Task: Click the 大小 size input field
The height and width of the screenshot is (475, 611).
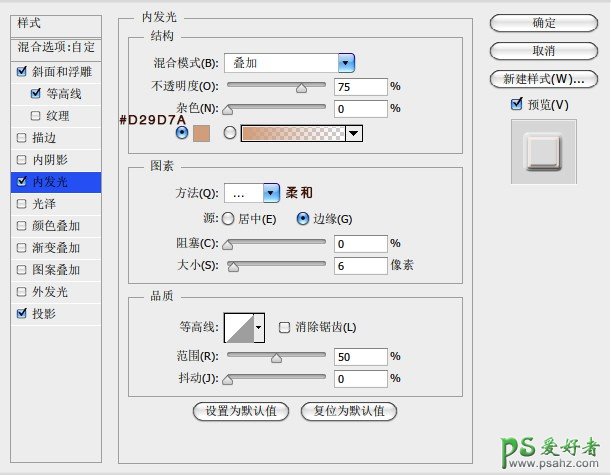Action: pyautogui.click(x=361, y=265)
